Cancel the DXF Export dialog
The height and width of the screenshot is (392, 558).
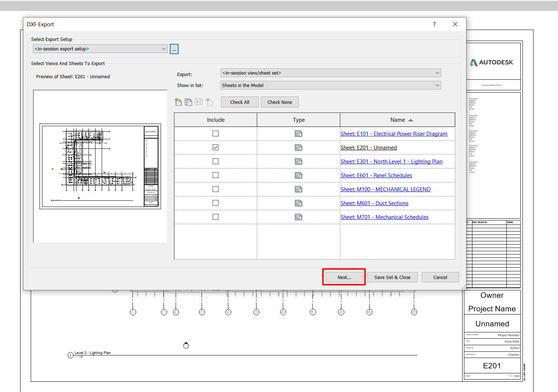(440, 277)
